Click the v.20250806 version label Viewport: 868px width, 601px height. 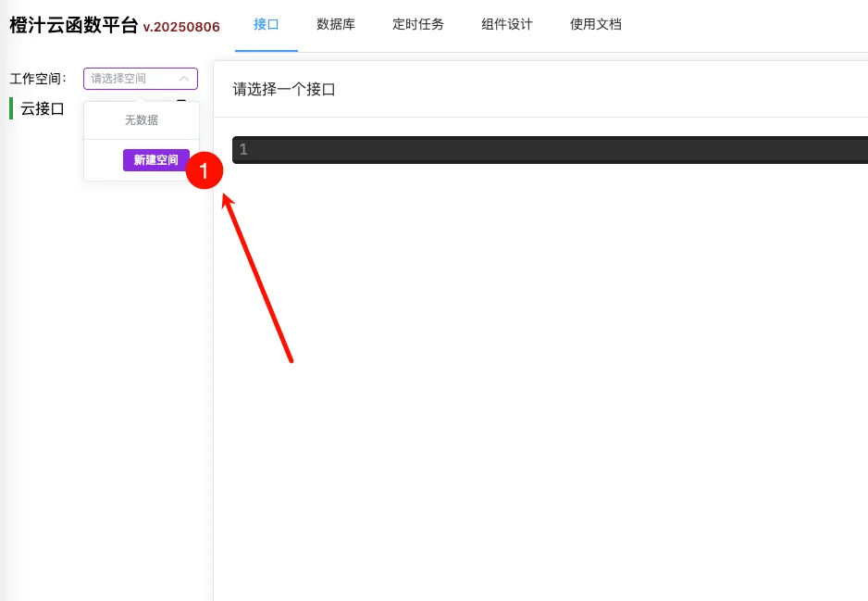tap(181, 27)
